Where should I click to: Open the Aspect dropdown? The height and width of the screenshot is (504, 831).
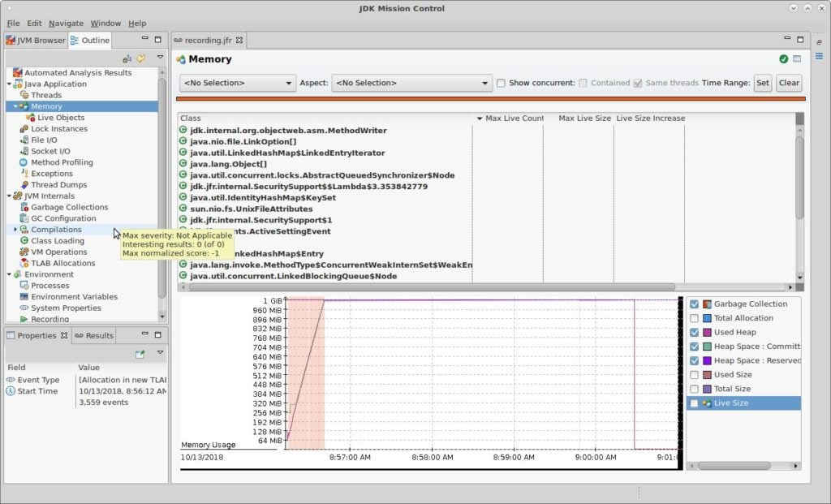tap(411, 84)
